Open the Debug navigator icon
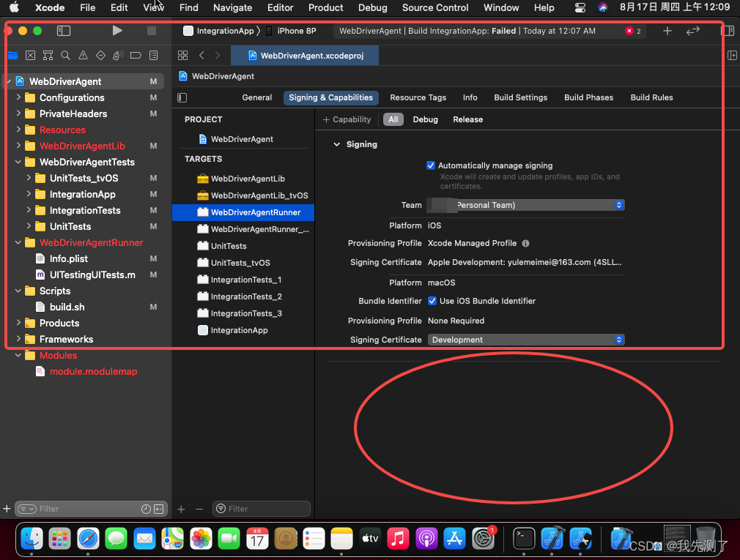Image resolution: width=740 pixels, height=560 pixels. click(x=117, y=55)
